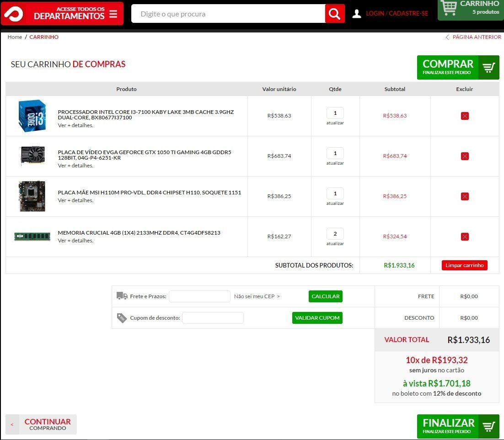Click the Crucial memory subtotal R$324,54
The height and width of the screenshot is (440, 504).
coord(395,236)
